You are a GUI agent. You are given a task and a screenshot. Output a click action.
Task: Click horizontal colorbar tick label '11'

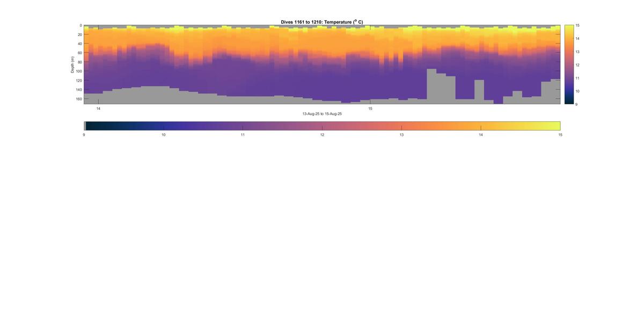(x=243, y=135)
